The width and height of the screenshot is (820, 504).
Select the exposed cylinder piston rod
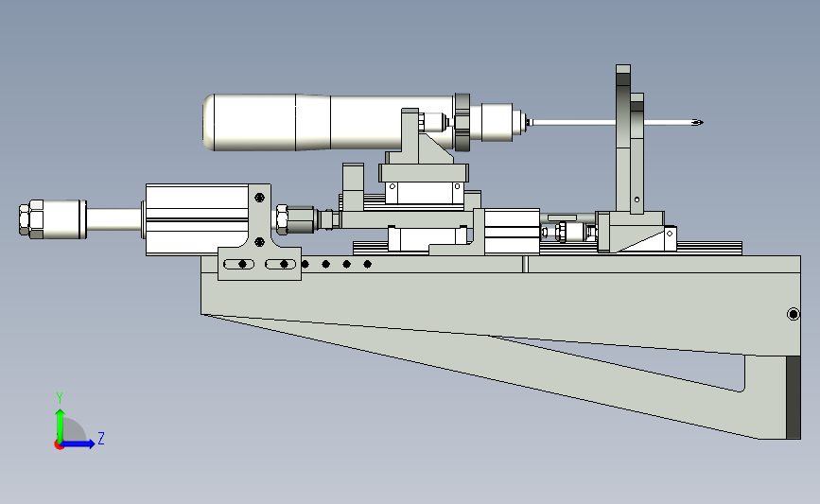(x=113, y=219)
